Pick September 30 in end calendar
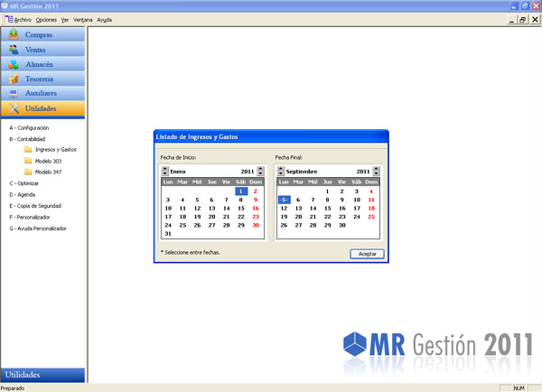 coord(341,225)
